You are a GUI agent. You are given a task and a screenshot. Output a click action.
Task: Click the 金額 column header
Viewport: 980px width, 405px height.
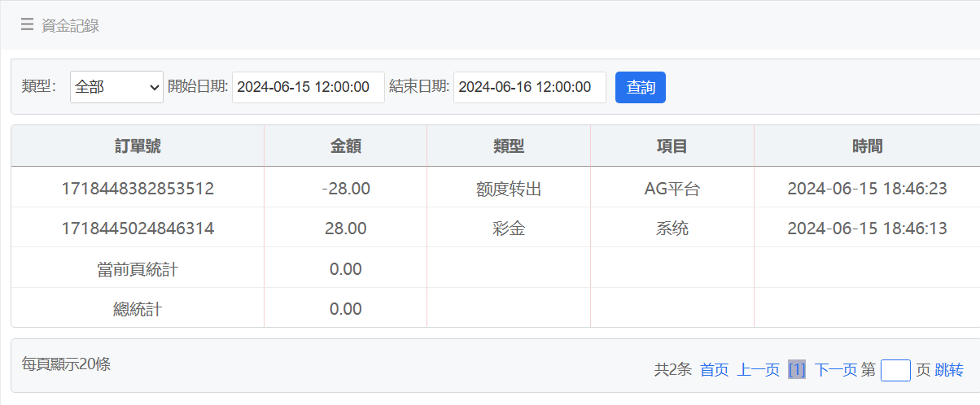[x=345, y=146]
